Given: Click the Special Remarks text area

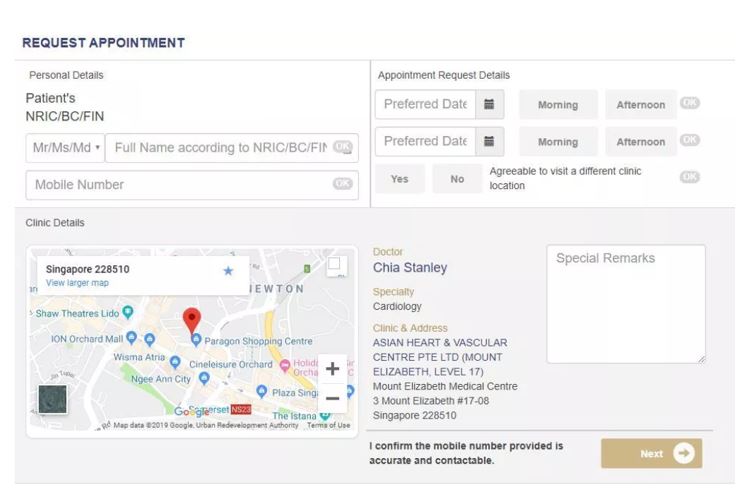Looking at the screenshot, I should pos(625,304).
